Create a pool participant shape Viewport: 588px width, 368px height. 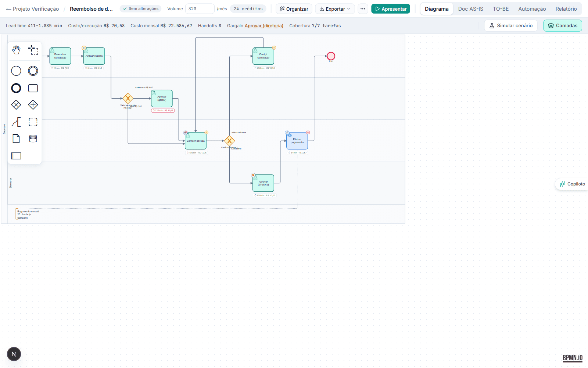(x=16, y=156)
